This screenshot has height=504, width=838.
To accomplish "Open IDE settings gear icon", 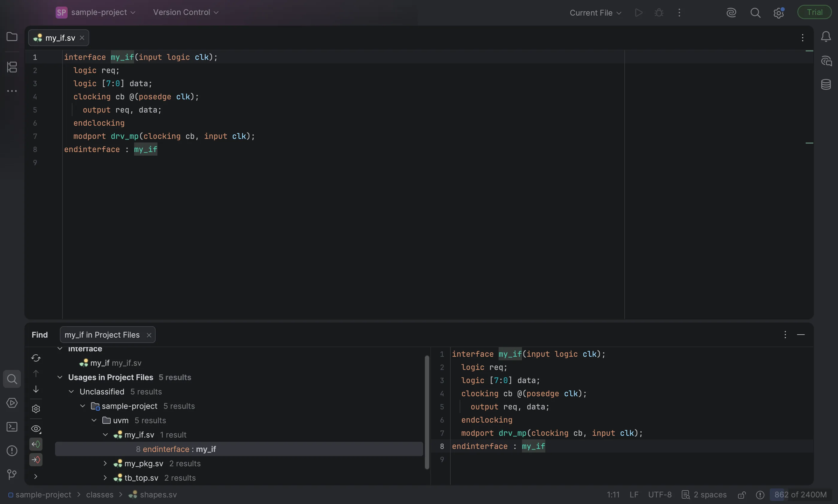I will [778, 13].
